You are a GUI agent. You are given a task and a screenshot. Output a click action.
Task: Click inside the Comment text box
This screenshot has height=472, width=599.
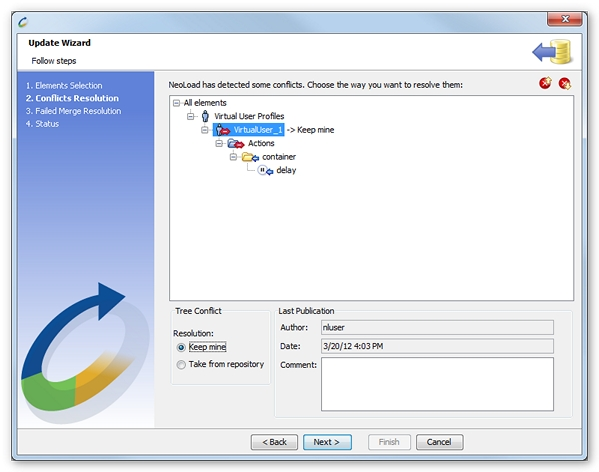(x=437, y=384)
